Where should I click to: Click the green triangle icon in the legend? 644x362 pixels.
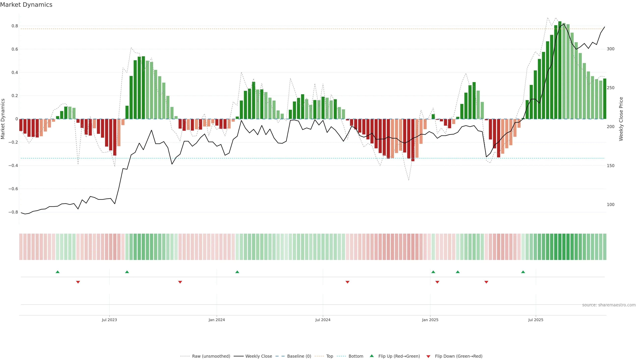tap(372, 356)
